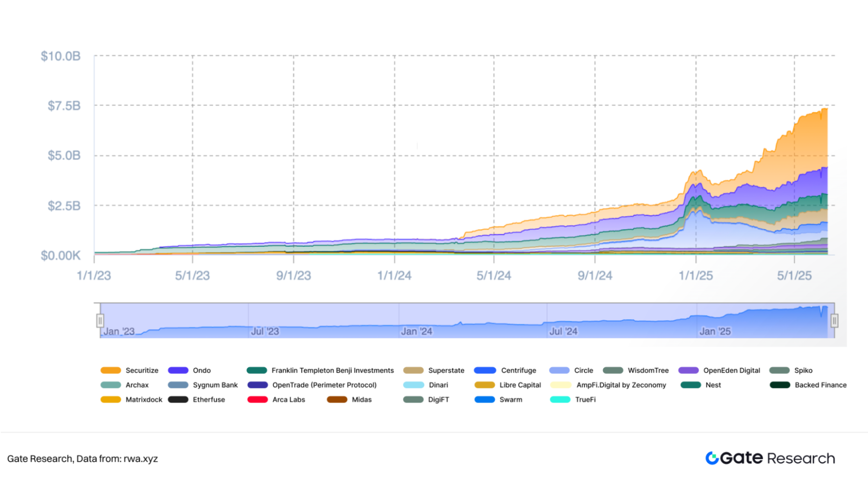The image size is (868, 485).
Task: Click the Arca Labs red swatch
Action: 257,399
